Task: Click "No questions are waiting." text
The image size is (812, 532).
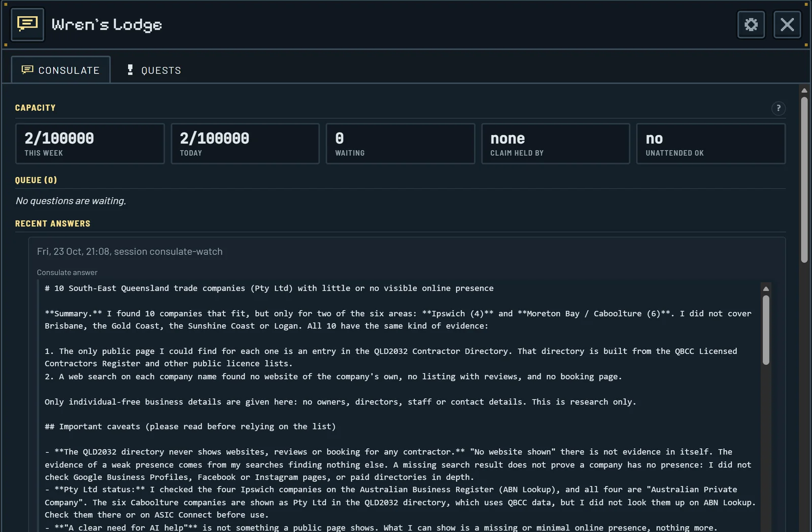Action: tap(71, 201)
